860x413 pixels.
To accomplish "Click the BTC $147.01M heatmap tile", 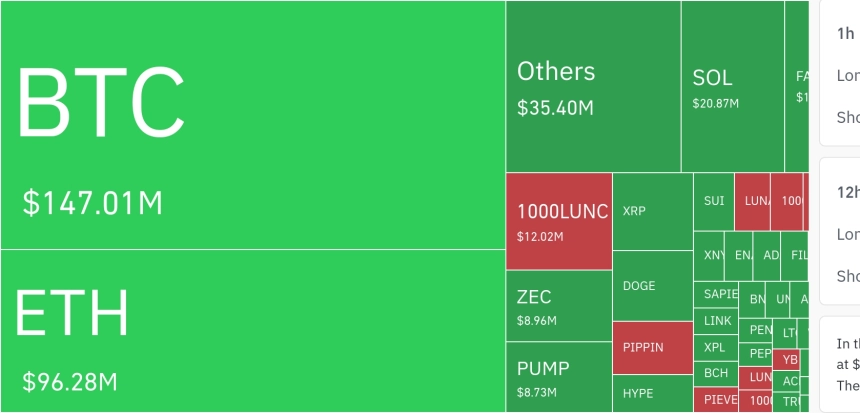I will click(x=252, y=125).
